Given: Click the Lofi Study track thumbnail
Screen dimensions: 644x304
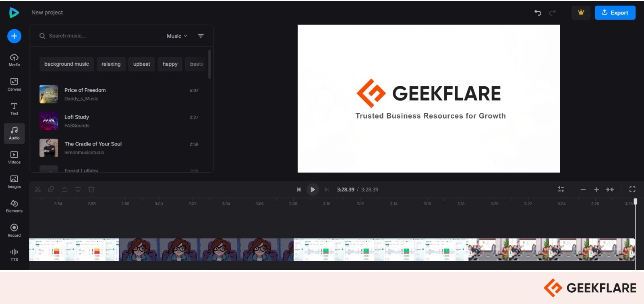Looking at the screenshot, I should (49, 121).
